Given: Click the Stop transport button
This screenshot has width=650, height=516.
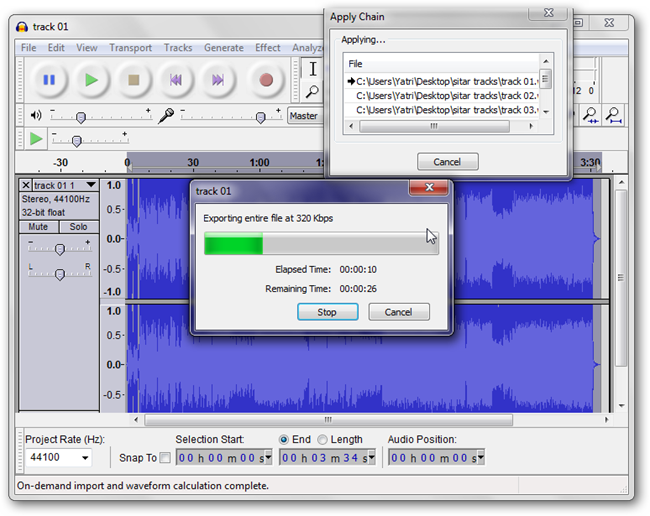Looking at the screenshot, I should (x=133, y=80).
